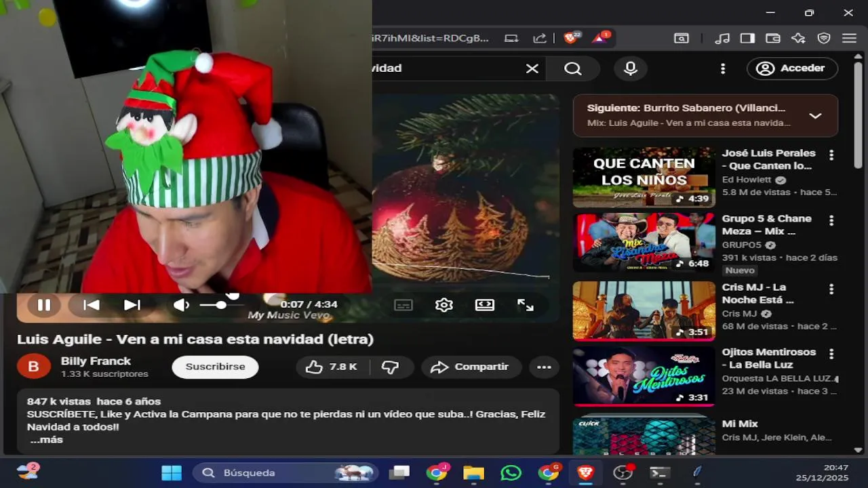The height and width of the screenshot is (488, 868).
Task: Toggle subtitles on the video player
Action: point(403,305)
